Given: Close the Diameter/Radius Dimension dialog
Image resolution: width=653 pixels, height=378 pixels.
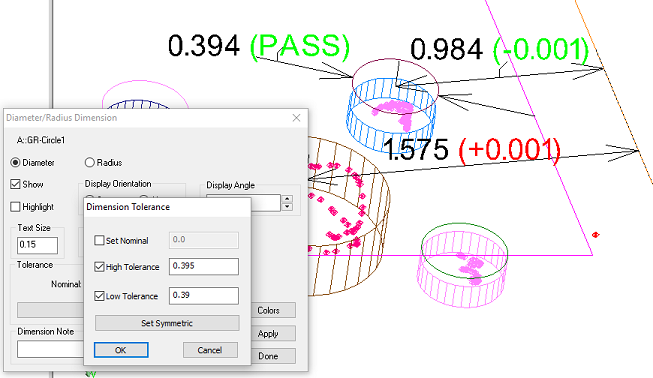Looking at the screenshot, I should (x=296, y=118).
